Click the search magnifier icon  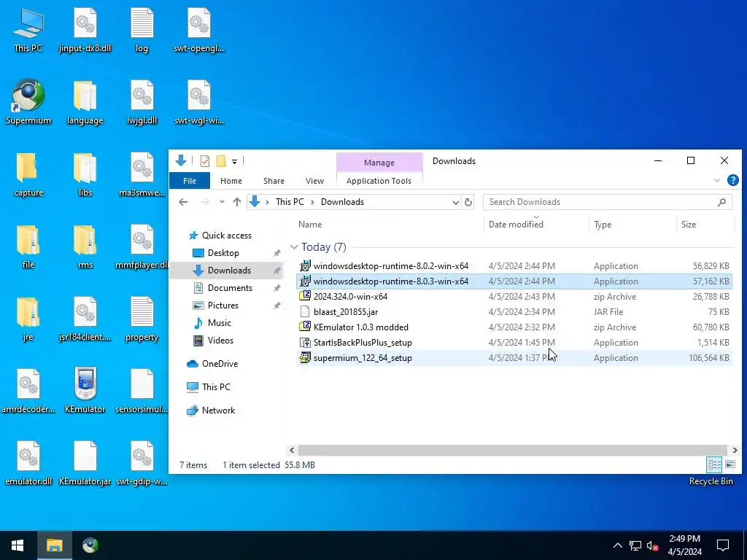pos(721,202)
